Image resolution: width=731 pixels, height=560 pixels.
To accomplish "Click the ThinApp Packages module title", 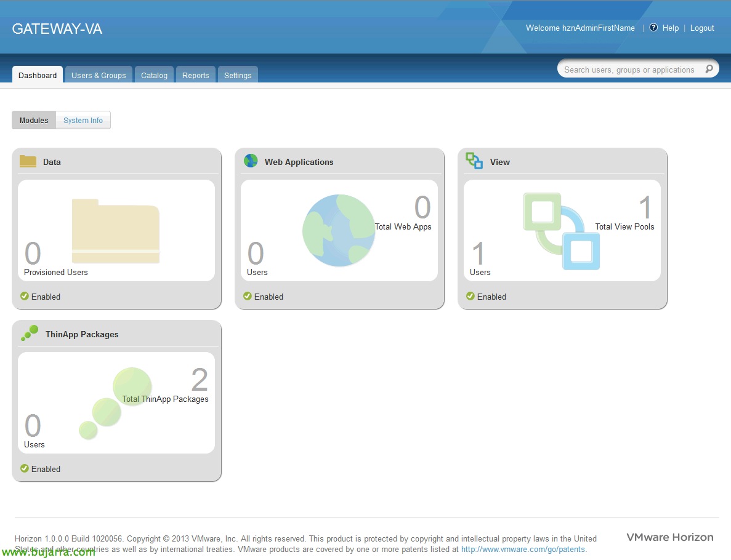I will coord(82,335).
